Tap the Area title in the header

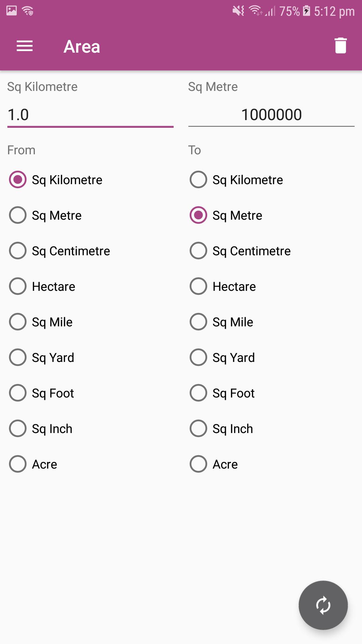[x=82, y=46]
